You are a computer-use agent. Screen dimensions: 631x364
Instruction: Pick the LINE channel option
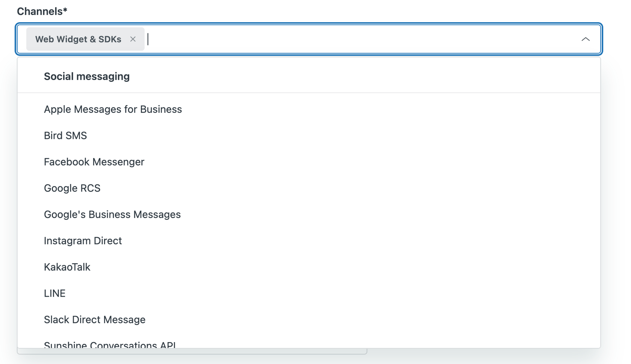(54, 293)
